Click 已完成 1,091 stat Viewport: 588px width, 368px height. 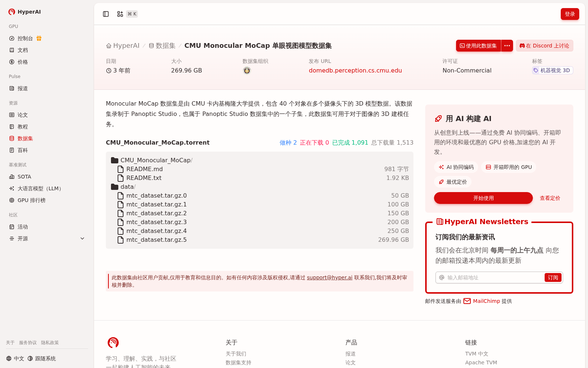(x=350, y=143)
